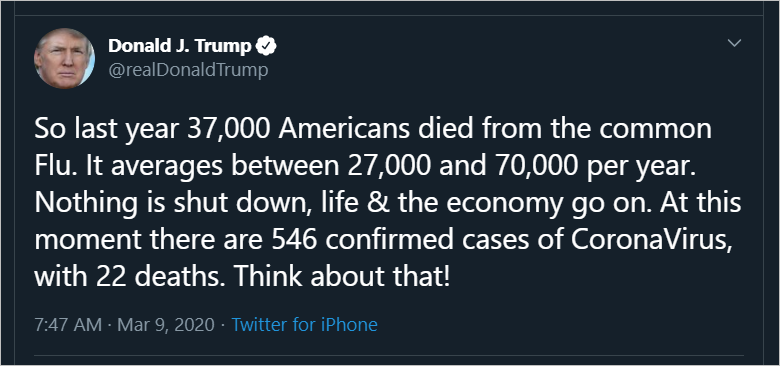Open Donald J. Trump's profile picture
The width and height of the screenshot is (780, 366).
(64, 59)
